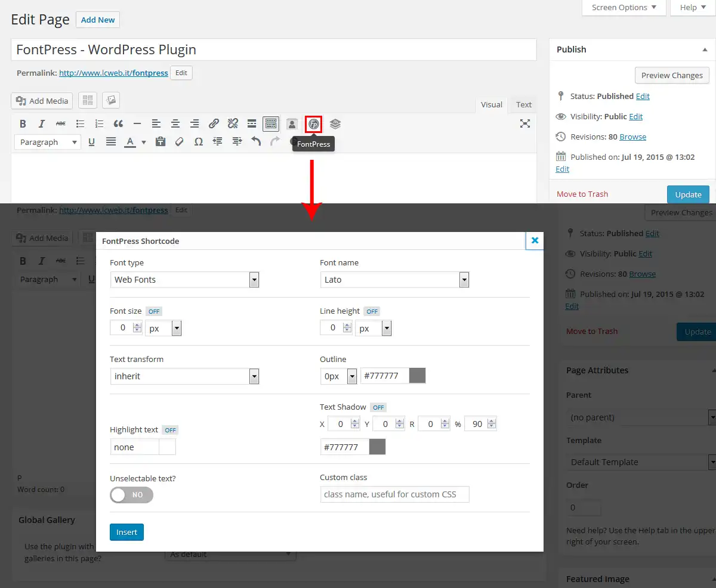Toggle bold formatting in the editor
The width and height of the screenshot is (716, 588).
pos(23,123)
